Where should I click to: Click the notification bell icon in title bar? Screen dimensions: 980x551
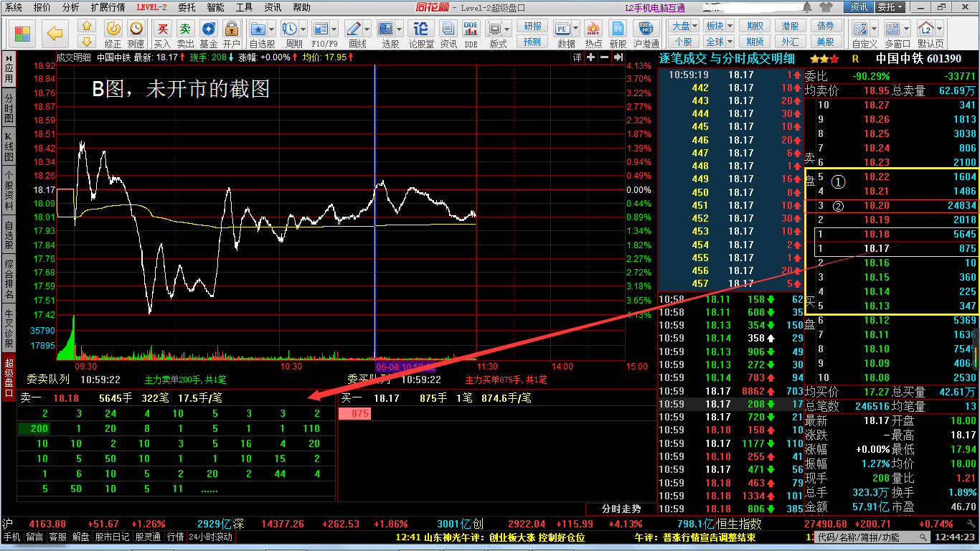click(x=808, y=7)
